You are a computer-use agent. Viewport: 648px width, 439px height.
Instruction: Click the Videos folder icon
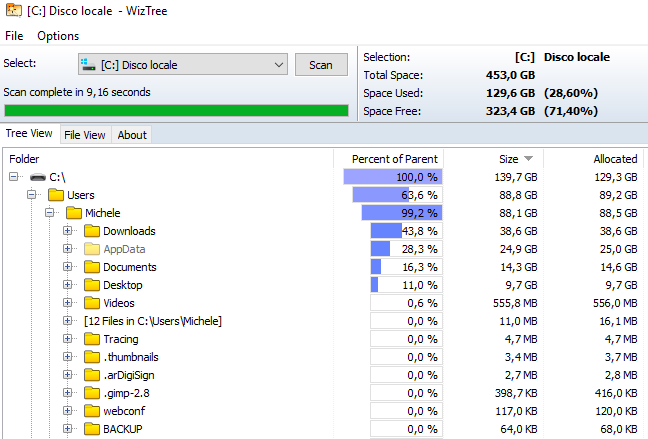(x=92, y=303)
